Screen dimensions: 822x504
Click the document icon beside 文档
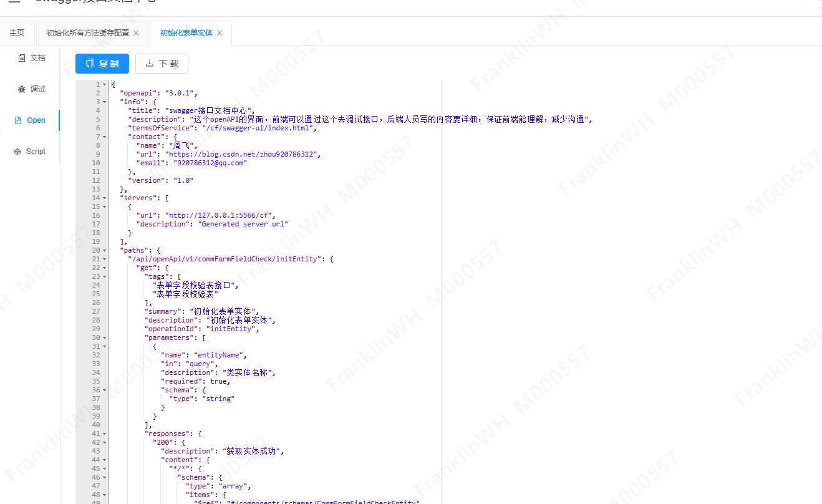click(22, 58)
